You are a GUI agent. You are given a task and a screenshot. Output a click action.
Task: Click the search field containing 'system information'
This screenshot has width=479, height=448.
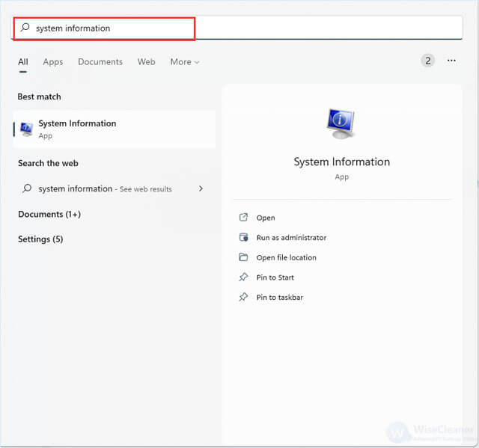click(x=238, y=28)
